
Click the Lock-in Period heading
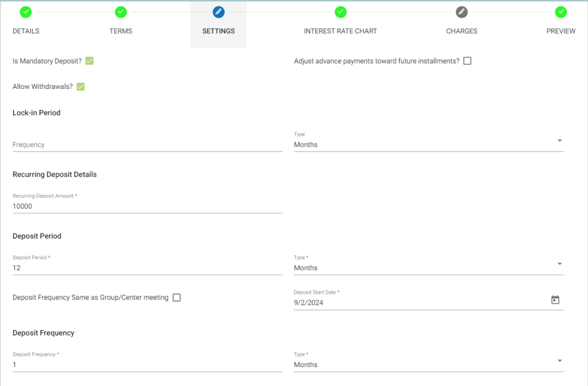point(36,112)
